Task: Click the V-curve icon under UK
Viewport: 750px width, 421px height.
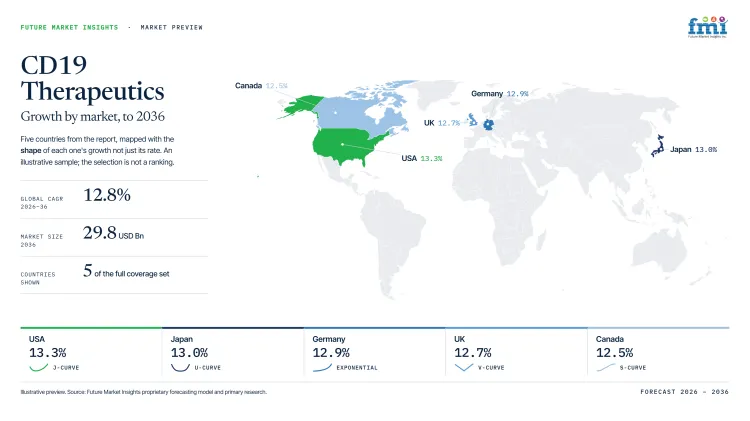Action: point(463,367)
